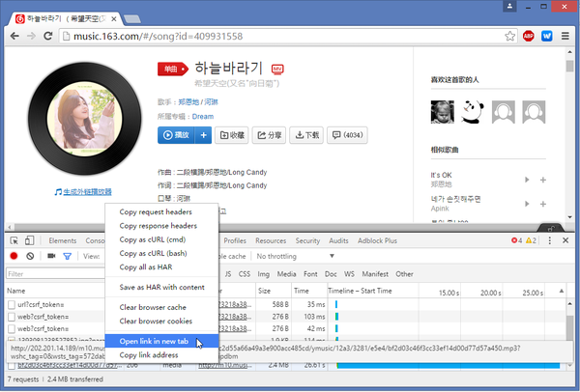Click the blue plus add-to-playlist button
Screen dimensions: 580x392
203,135
